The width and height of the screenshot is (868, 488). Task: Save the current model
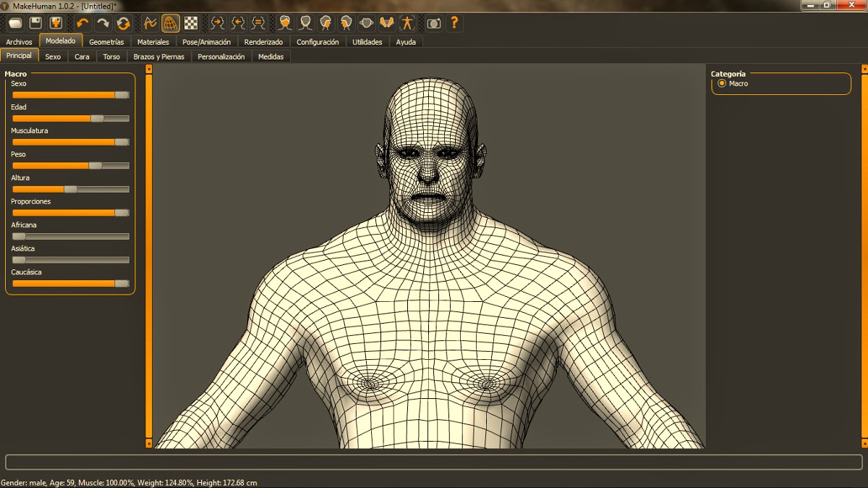pyautogui.click(x=35, y=22)
